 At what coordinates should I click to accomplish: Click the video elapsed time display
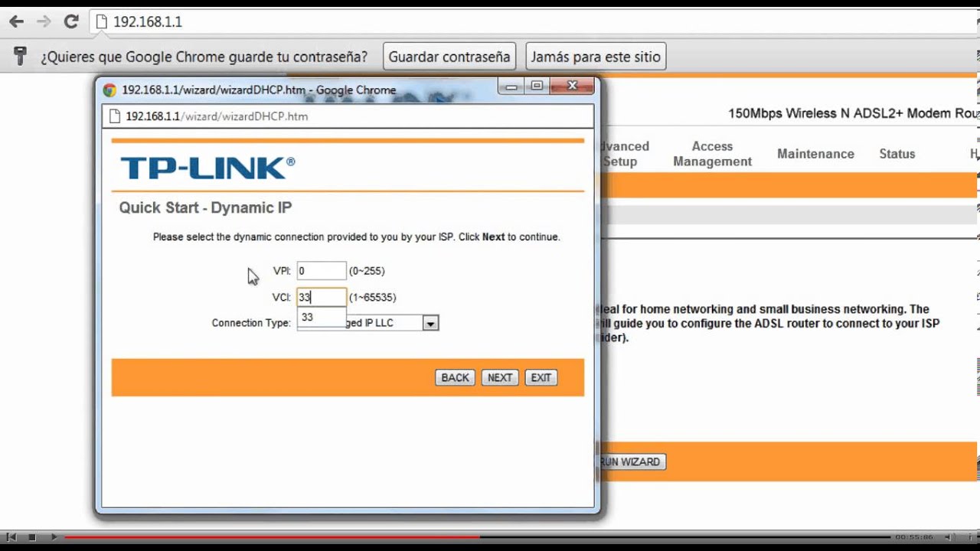coord(913,538)
